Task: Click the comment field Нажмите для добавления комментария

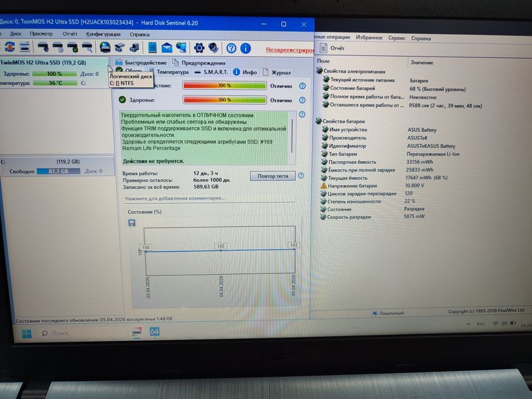Action: [209, 198]
